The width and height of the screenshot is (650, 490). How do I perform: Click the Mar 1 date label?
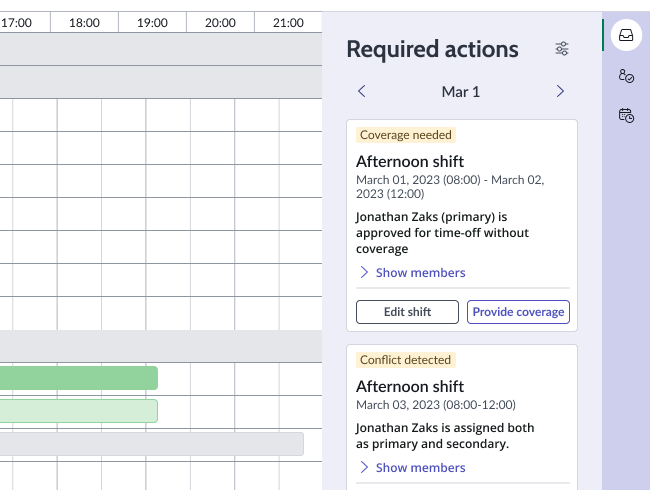(x=461, y=92)
